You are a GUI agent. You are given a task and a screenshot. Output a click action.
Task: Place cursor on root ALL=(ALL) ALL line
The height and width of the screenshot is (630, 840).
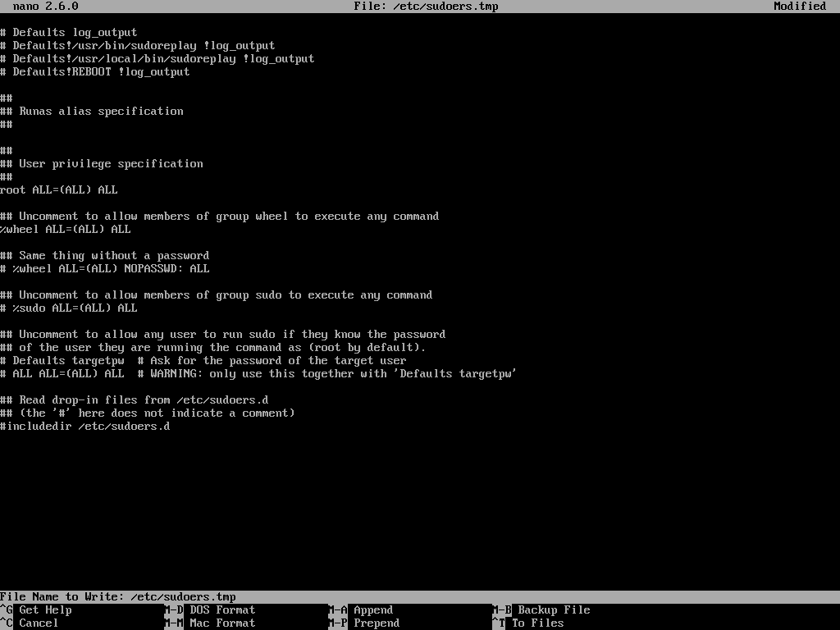tap(58, 189)
